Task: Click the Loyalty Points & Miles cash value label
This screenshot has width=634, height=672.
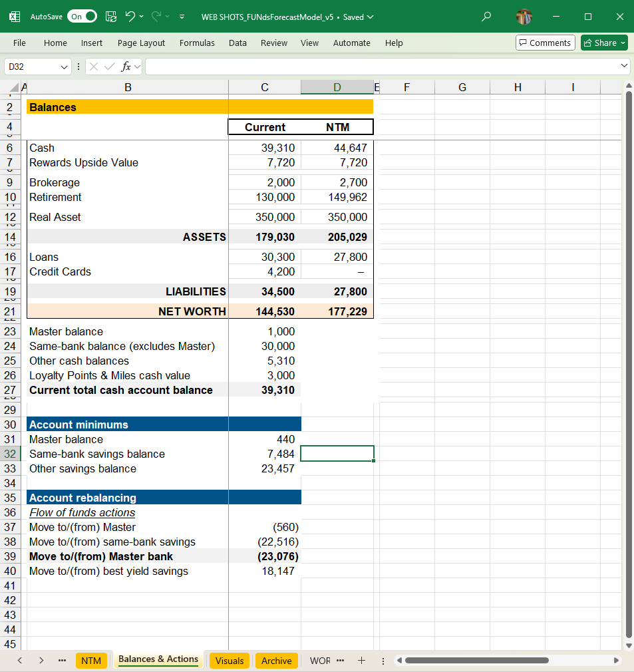Action: (110, 375)
